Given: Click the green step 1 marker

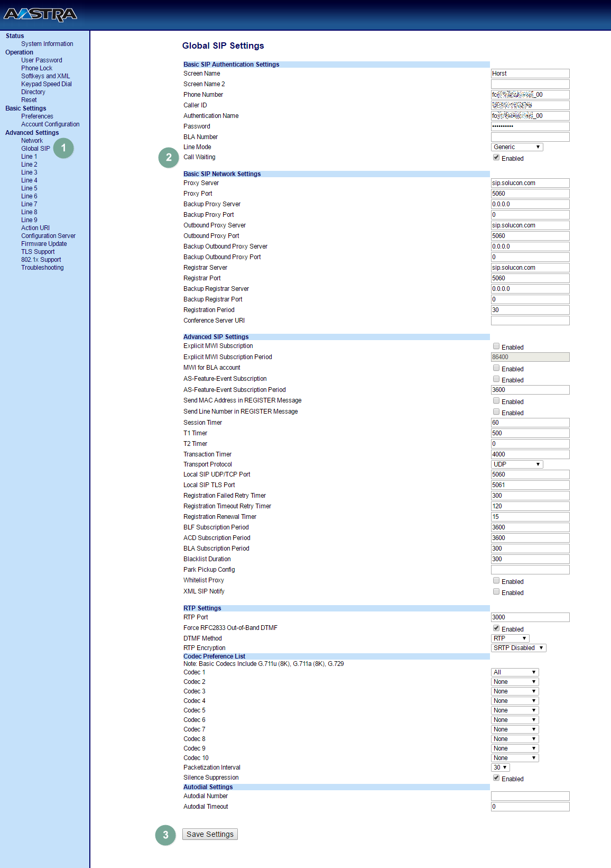Looking at the screenshot, I should (63, 148).
